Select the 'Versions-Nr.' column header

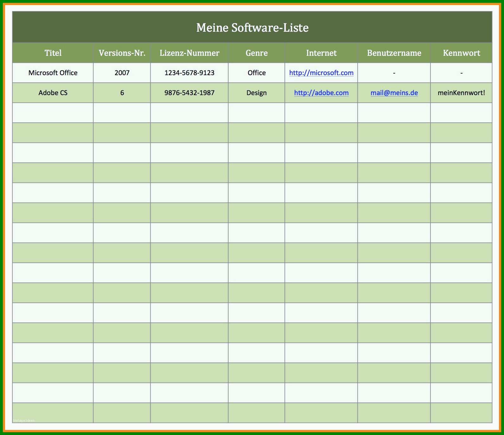coord(122,53)
